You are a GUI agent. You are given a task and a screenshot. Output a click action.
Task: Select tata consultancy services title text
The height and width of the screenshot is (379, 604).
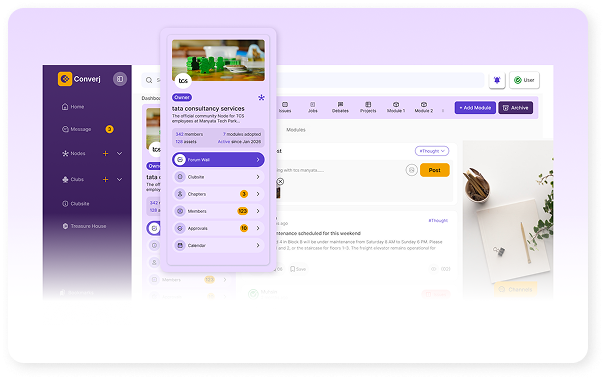(208, 109)
